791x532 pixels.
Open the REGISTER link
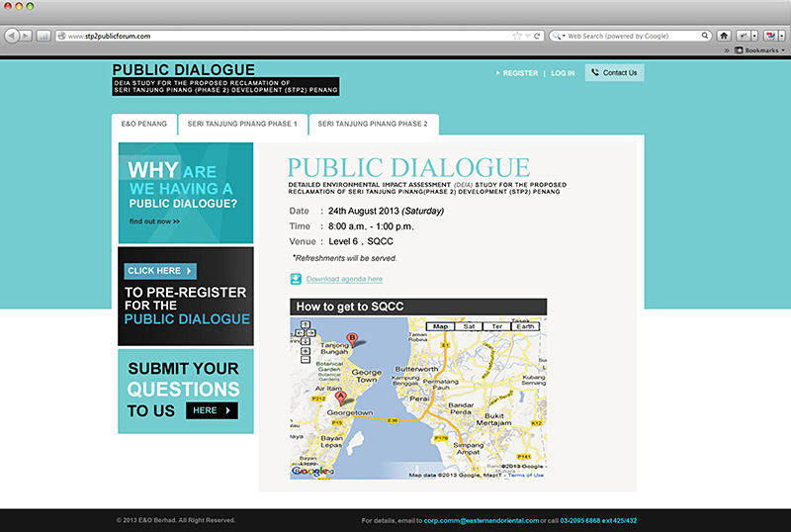(x=520, y=73)
